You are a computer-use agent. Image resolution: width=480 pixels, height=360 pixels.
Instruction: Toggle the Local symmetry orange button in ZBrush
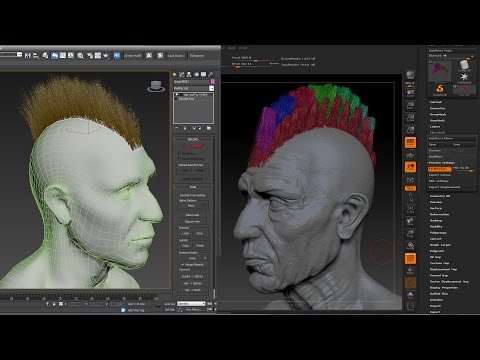pyautogui.click(x=410, y=167)
